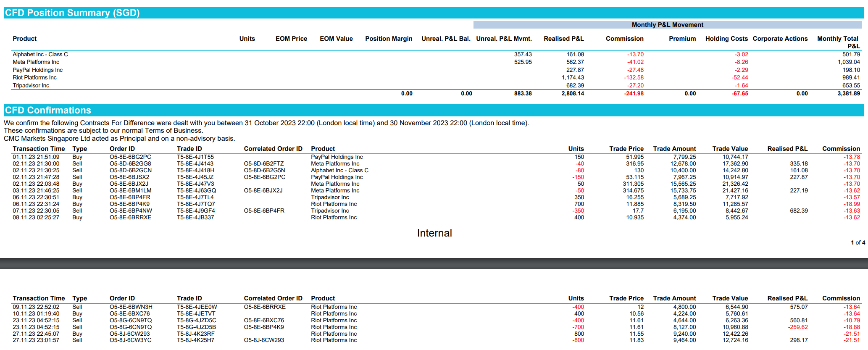Select the Monthly P&L Movement header band
This screenshot has height=350, width=868.
[x=667, y=25]
